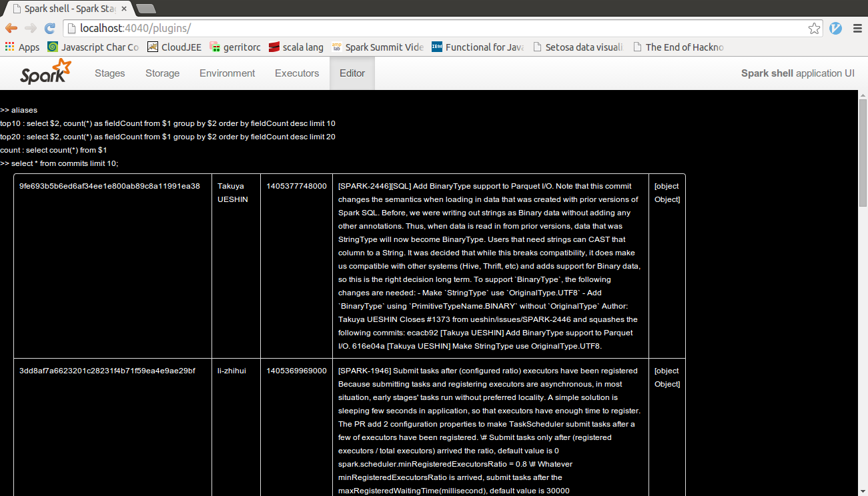Open the gerritorc bookmark
Viewport: 868px width, 496px height.
click(x=235, y=47)
